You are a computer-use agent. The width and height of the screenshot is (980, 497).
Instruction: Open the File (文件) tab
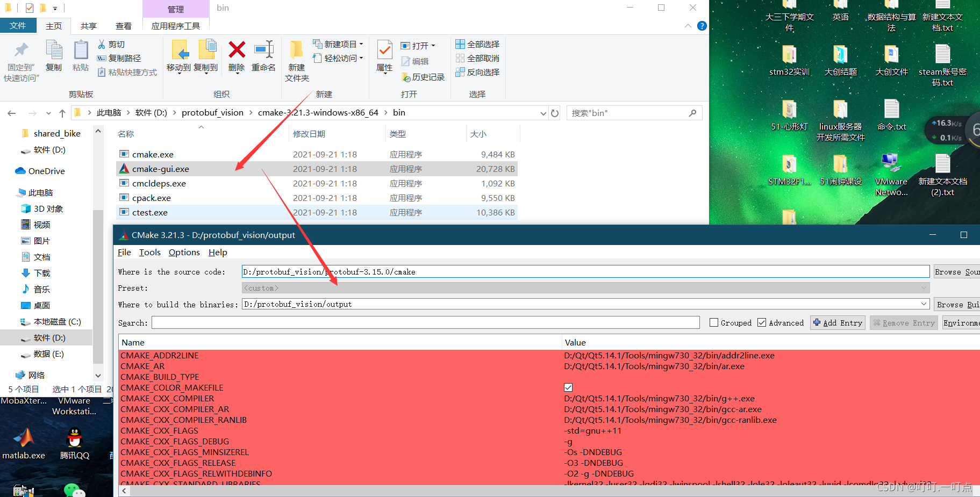[x=18, y=26]
